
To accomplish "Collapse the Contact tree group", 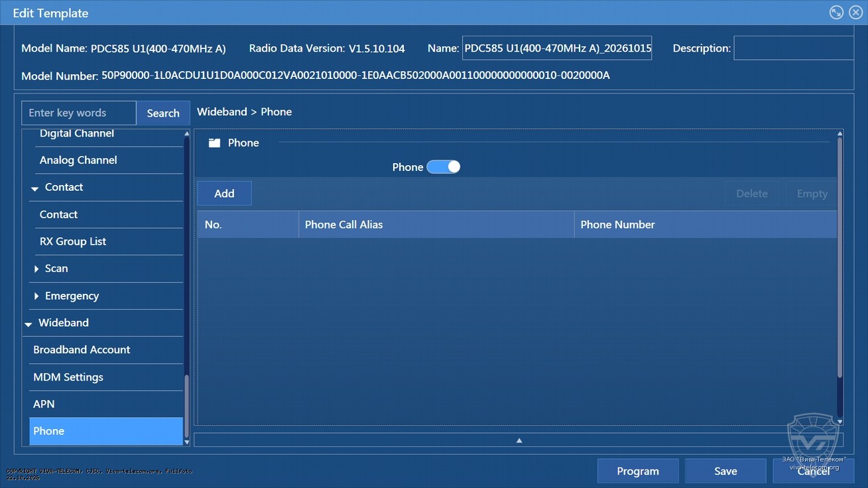I will coord(34,188).
